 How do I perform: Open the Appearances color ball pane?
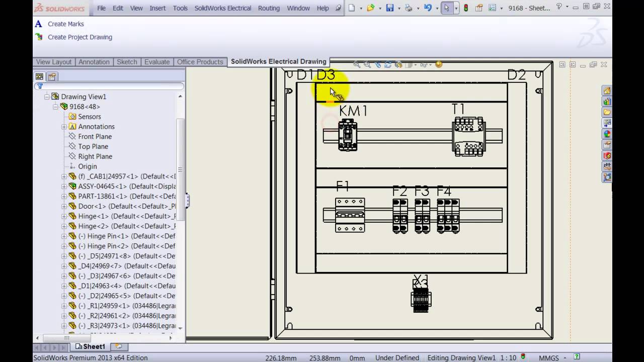pyautogui.click(x=607, y=134)
